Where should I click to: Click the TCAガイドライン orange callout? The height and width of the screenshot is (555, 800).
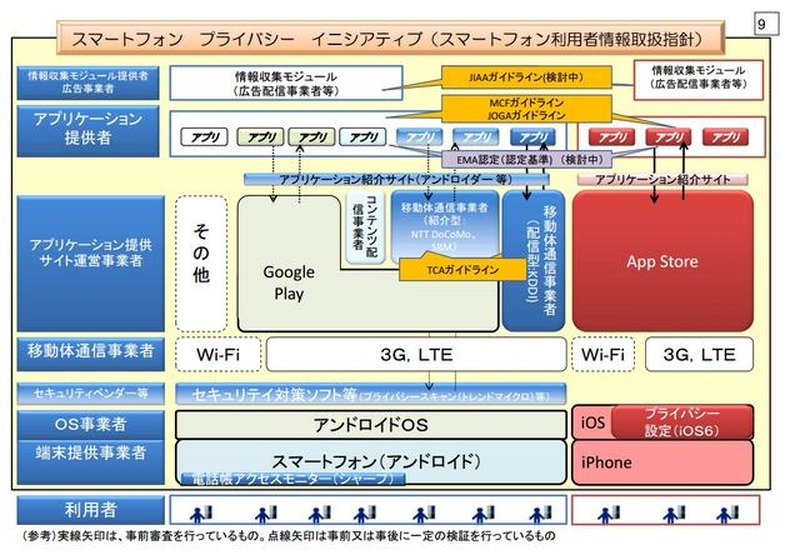coord(450,269)
